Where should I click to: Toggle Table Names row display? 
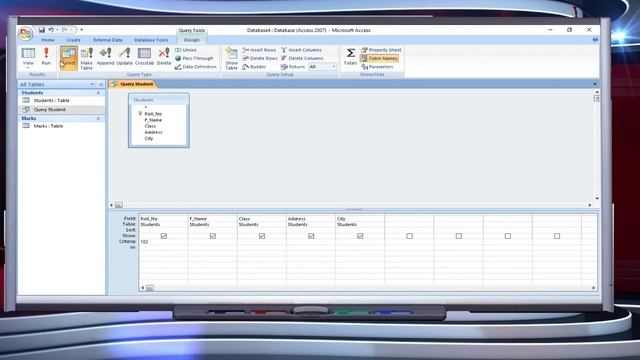coord(379,58)
